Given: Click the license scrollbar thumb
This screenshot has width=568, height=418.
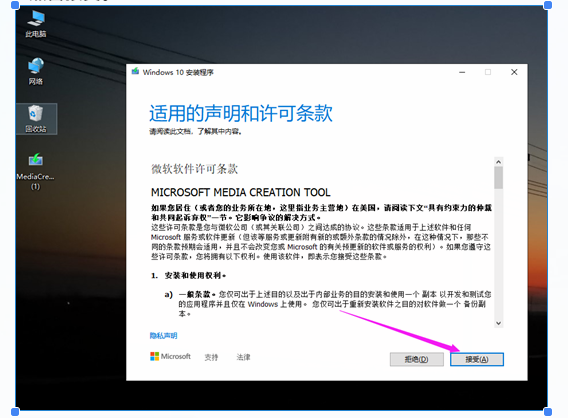Looking at the screenshot, I should tap(498, 177).
